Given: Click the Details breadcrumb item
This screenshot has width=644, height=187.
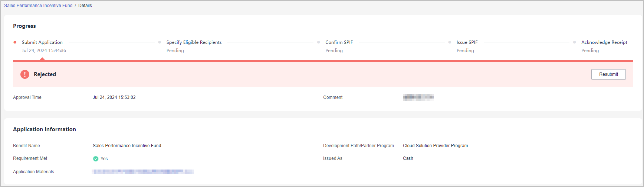Looking at the screenshot, I should [x=85, y=6].
